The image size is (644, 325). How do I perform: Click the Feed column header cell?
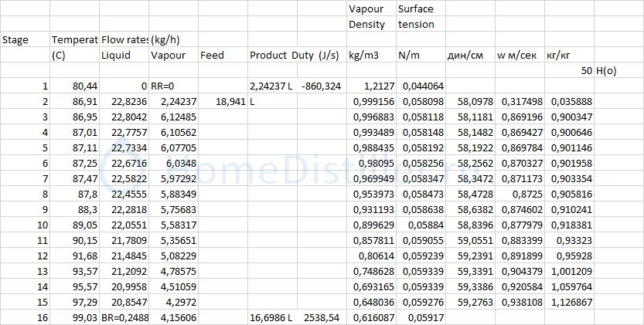tap(211, 55)
